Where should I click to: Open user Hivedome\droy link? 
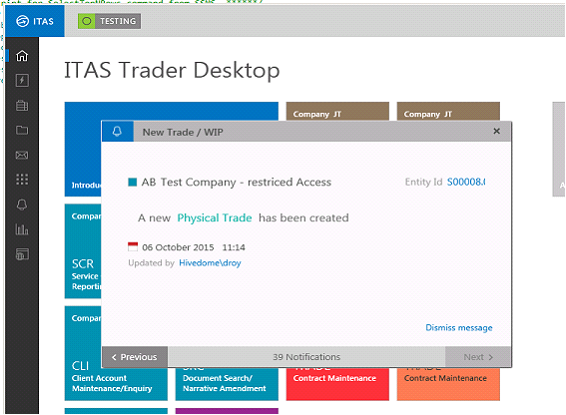210,263
